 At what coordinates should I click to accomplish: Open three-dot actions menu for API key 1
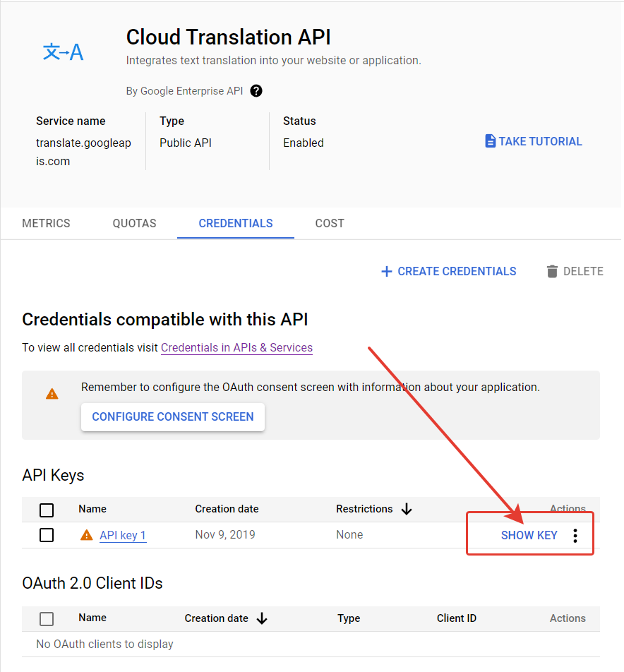click(575, 535)
